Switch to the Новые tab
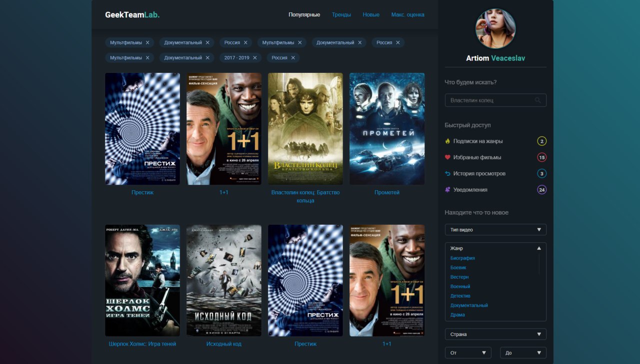Screen dimensions: 640x364 tap(371, 14)
